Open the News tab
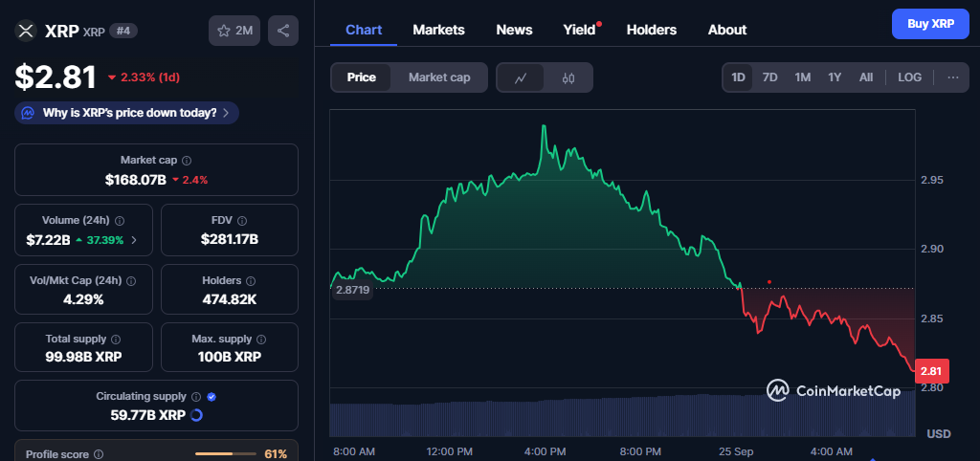This screenshot has height=461, width=980. (514, 30)
